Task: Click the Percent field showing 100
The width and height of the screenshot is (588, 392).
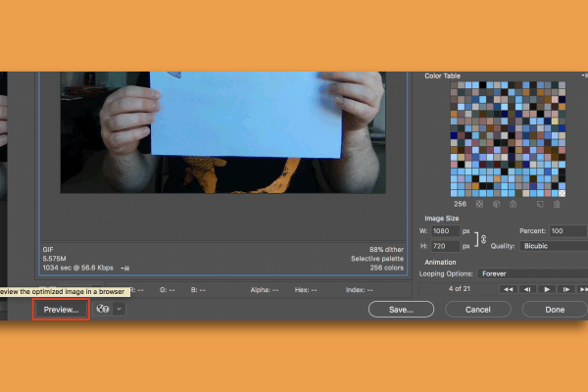Action: coord(568,231)
